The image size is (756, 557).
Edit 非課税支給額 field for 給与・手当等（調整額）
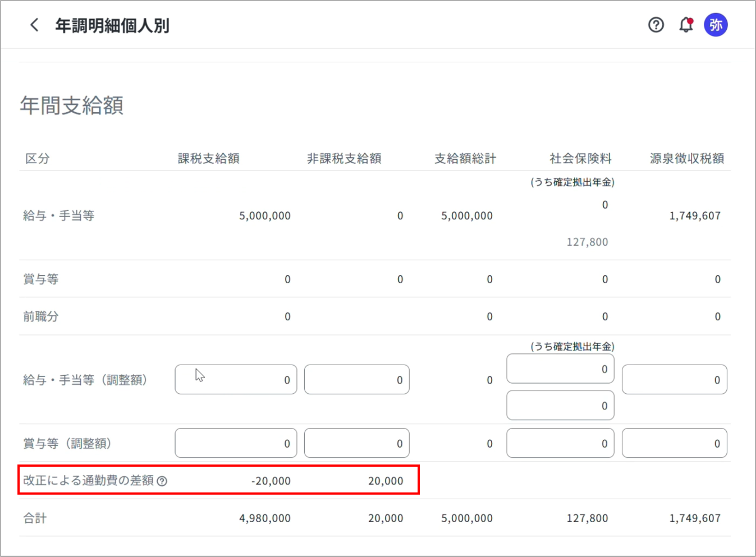coord(356,380)
